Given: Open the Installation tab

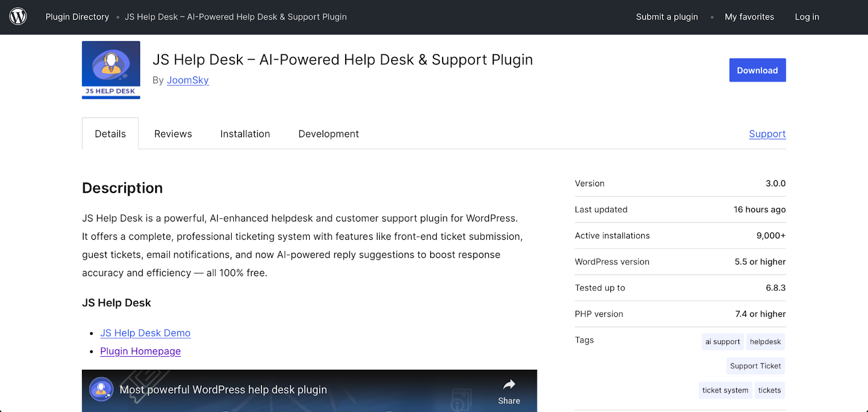Looking at the screenshot, I should [x=245, y=134].
